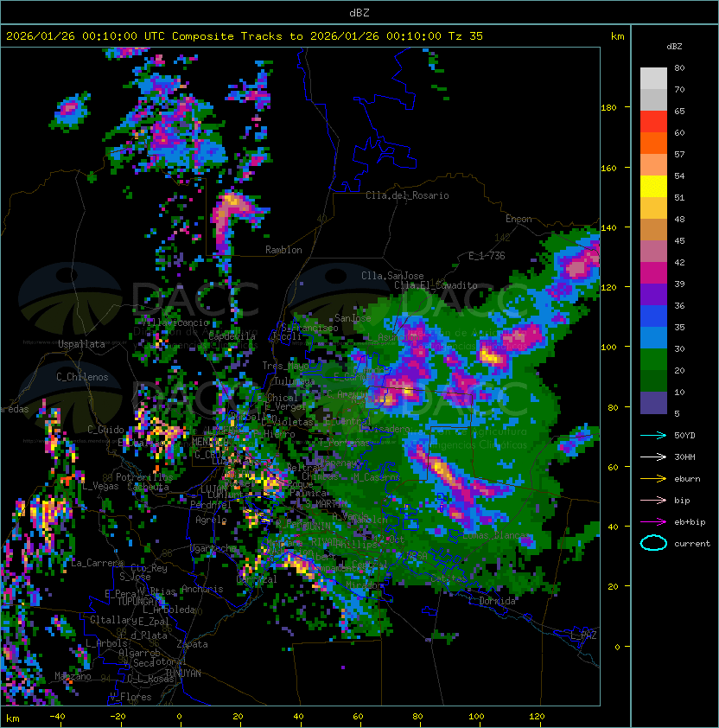
Task: Select the green 20-30 dBZ swatch
Action: (653, 359)
